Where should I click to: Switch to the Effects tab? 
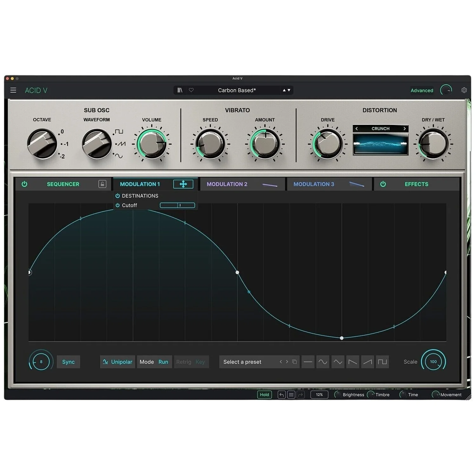point(417,184)
